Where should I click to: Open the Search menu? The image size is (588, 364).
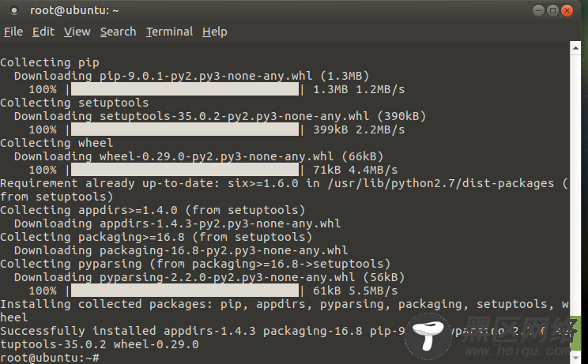click(118, 32)
